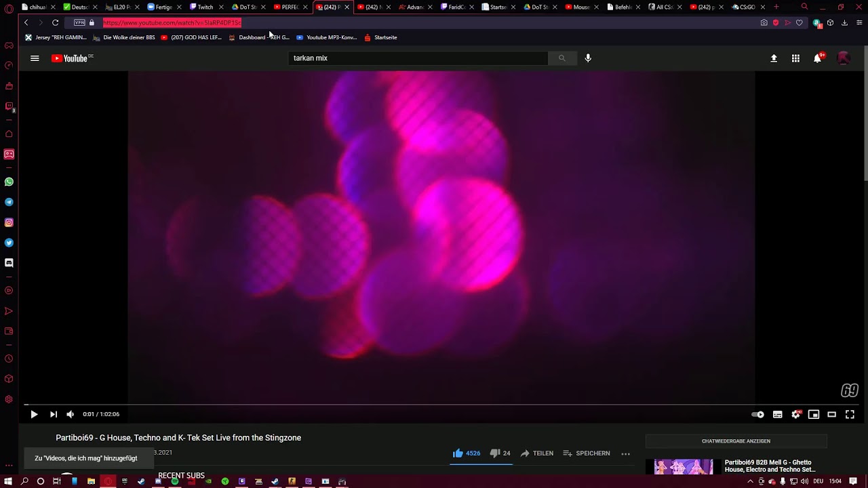Switch to the FaridCa tab

[x=457, y=7]
